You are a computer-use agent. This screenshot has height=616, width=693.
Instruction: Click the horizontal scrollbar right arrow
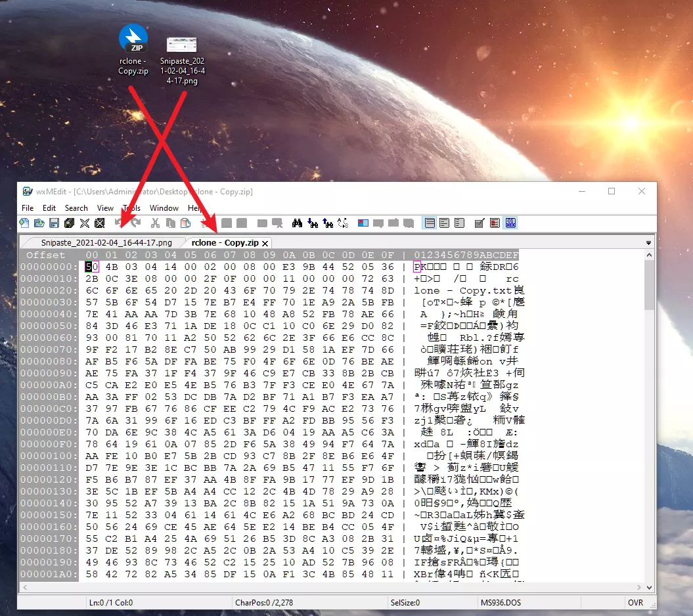pyautogui.click(x=638, y=587)
